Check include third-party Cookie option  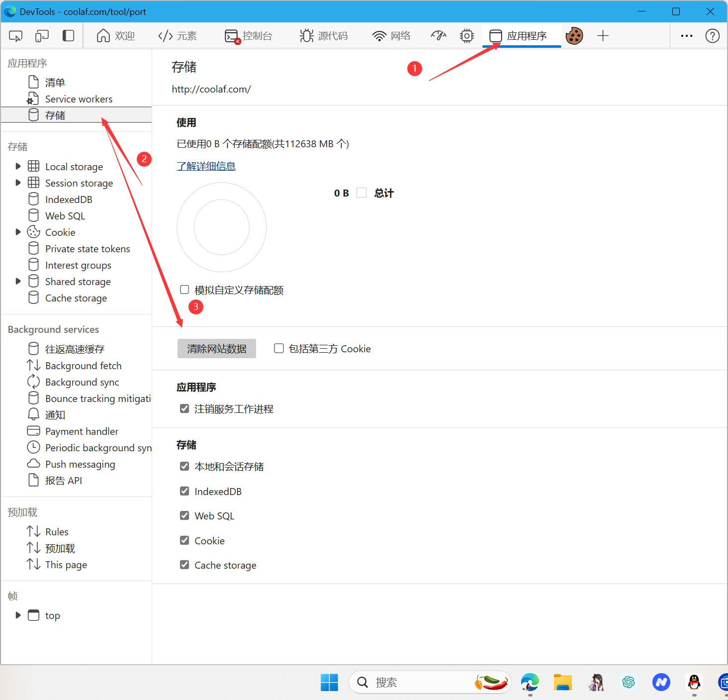click(279, 348)
